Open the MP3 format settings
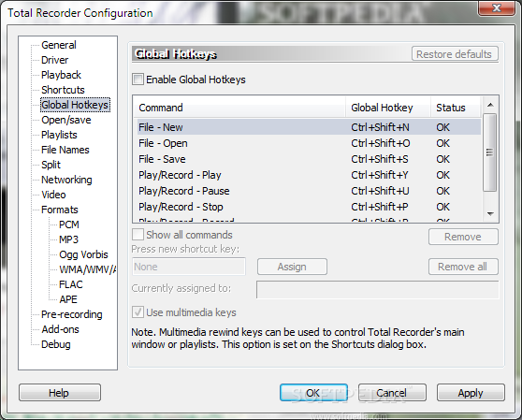The image size is (522, 420). pyautogui.click(x=68, y=239)
